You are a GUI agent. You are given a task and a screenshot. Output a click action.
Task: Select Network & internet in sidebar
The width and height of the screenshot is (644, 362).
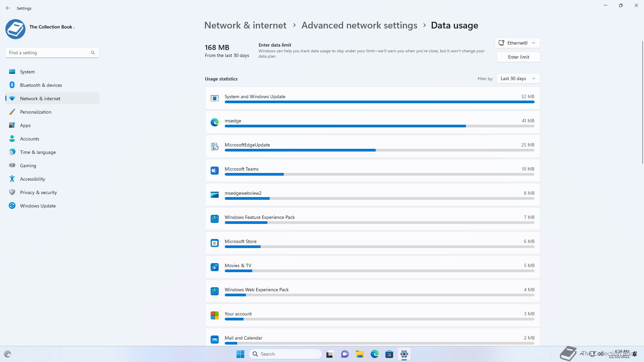point(52,98)
